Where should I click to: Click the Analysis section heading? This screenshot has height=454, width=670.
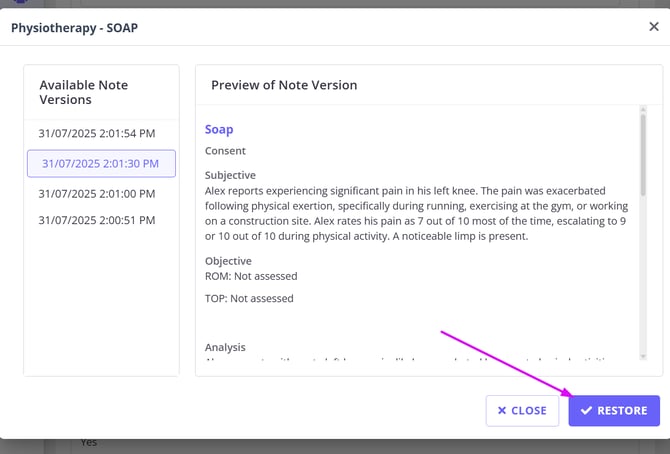tap(225, 347)
